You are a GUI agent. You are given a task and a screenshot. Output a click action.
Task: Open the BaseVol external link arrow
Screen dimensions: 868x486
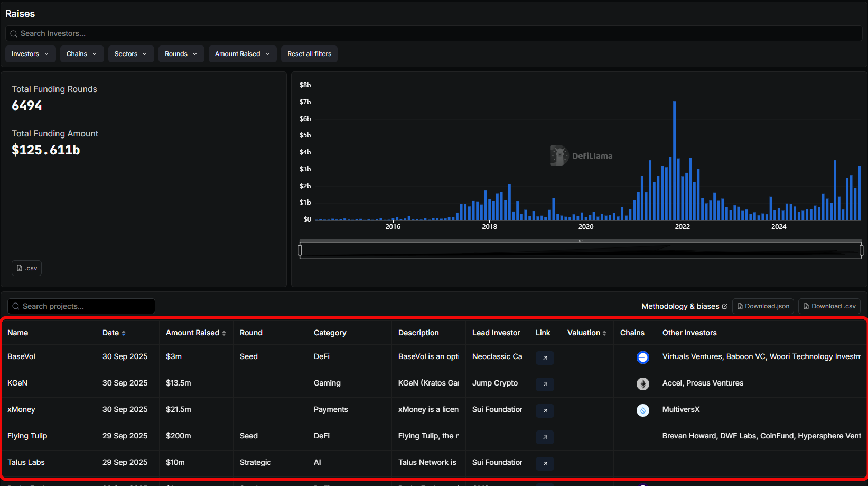click(545, 358)
